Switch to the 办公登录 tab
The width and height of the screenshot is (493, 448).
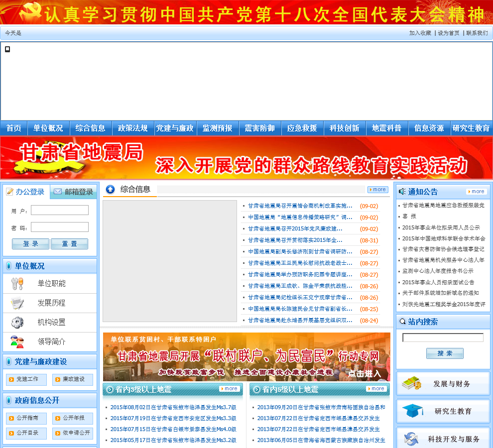point(26,192)
